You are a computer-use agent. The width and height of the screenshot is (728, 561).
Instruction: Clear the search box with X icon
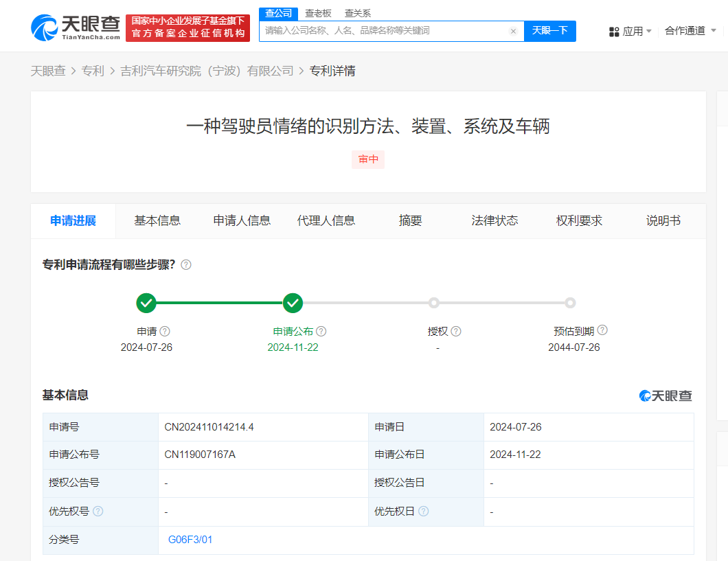pos(513,31)
